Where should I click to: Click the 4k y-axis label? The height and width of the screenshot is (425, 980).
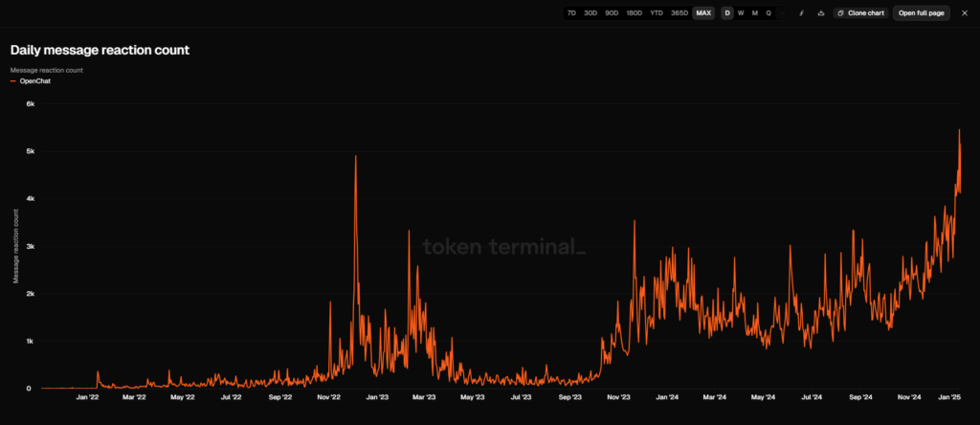point(30,199)
